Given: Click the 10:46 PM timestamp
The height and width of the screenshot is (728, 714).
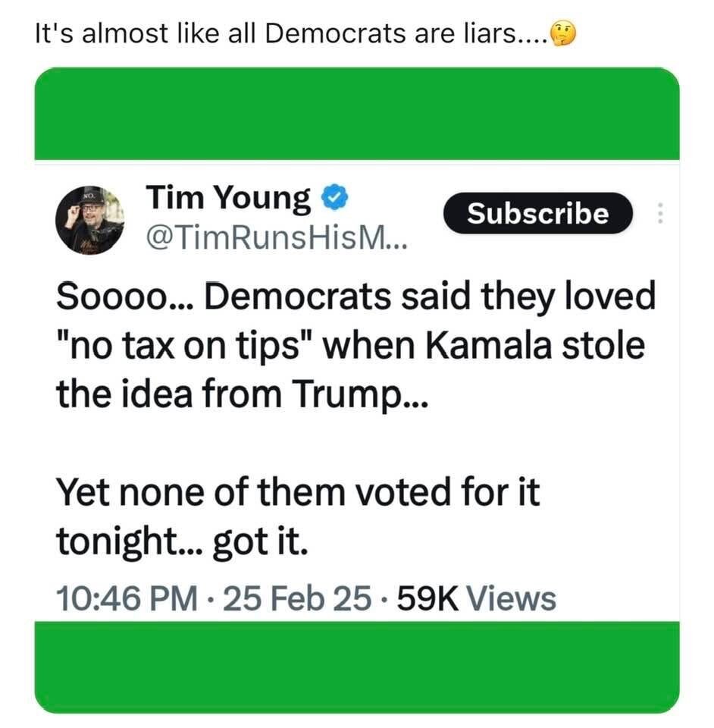Looking at the screenshot, I should pos(126,598).
